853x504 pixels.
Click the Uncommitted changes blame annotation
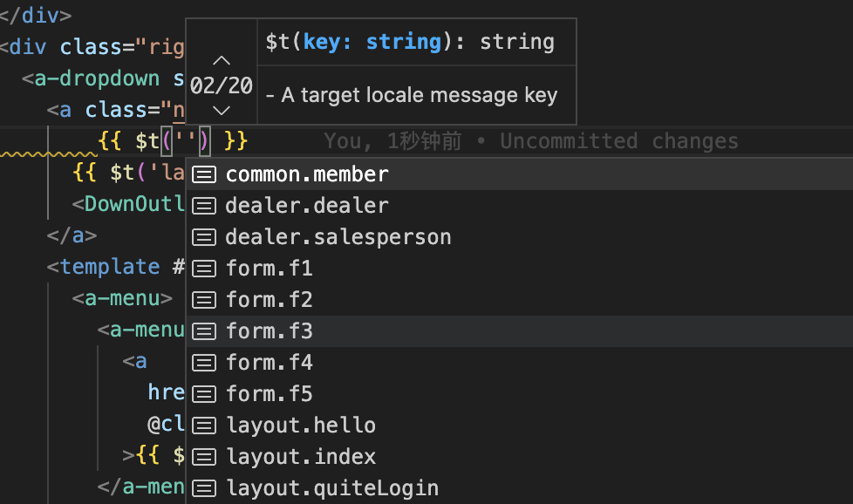pyautogui.click(x=619, y=141)
